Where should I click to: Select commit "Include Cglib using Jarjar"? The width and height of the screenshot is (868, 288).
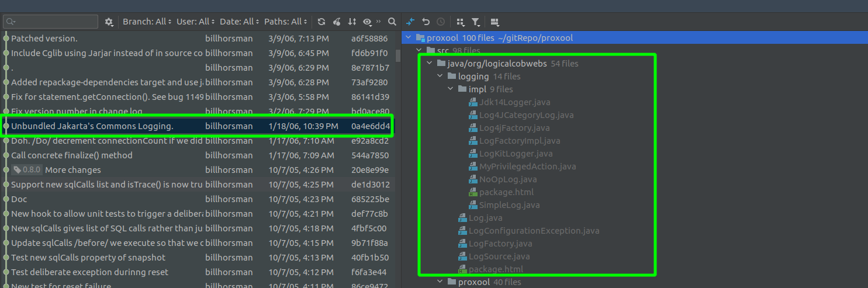tap(107, 53)
